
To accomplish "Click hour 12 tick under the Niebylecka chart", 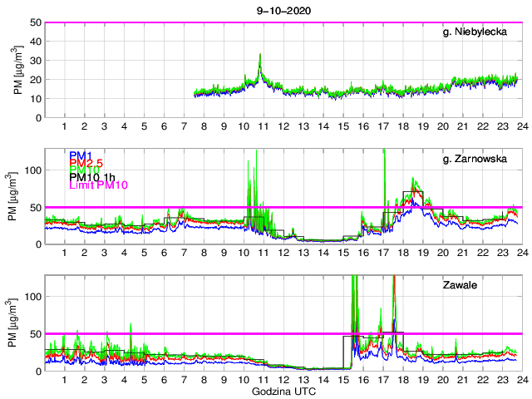I will click(283, 126).
